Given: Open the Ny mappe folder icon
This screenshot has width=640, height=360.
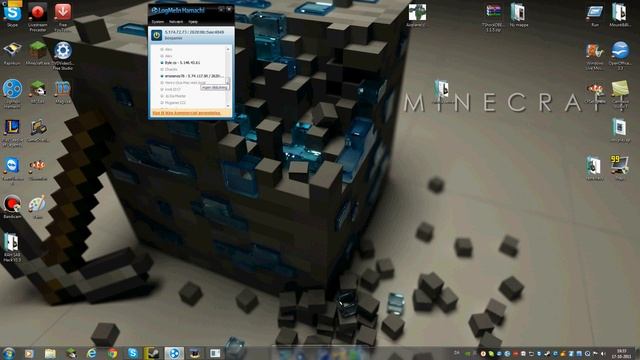Looking at the screenshot, I should (x=518, y=15).
